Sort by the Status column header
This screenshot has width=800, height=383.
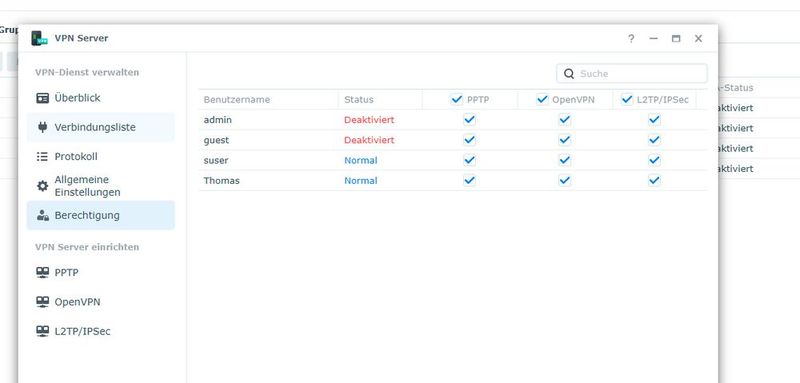pos(380,99)
